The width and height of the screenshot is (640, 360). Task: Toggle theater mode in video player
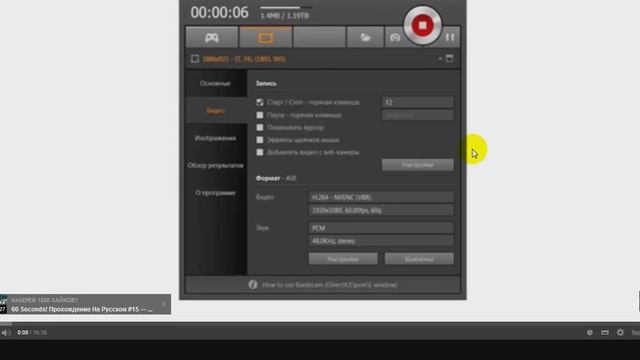point(605,333)
